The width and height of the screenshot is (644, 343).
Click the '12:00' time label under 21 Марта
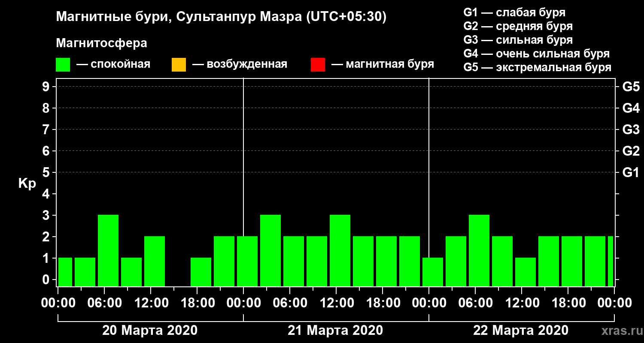(x=336, y=303)
